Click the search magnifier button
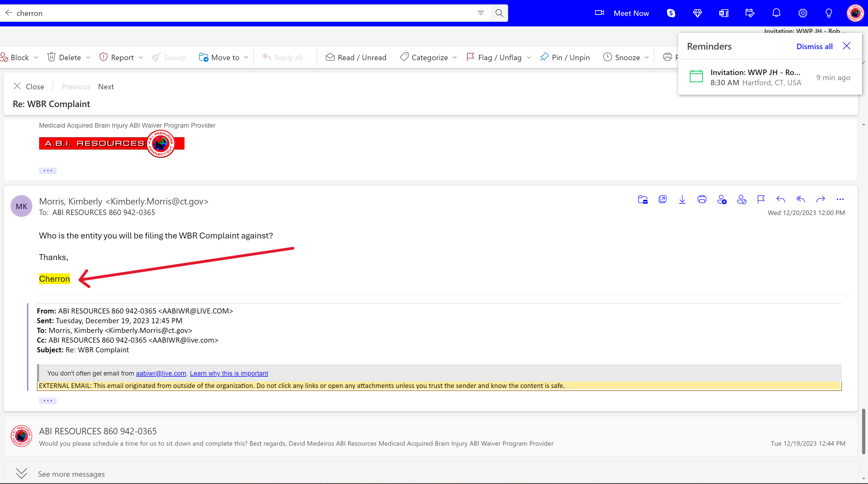The image size is (868, 484). pyautogui.click(x=499, y=13)
